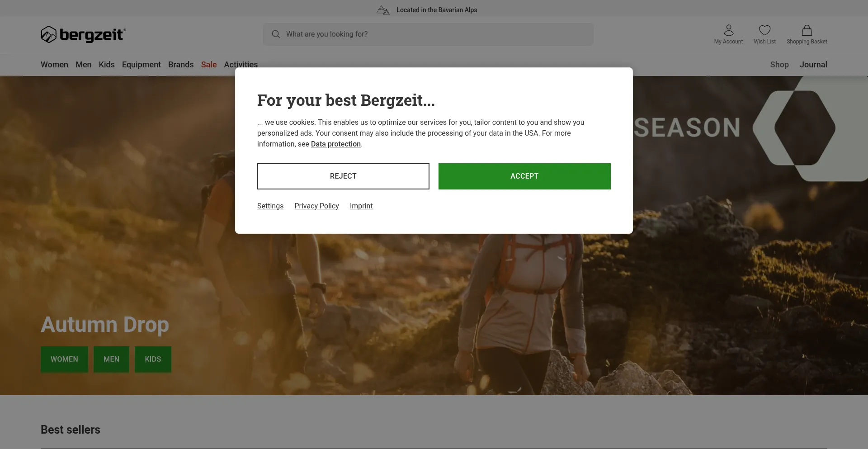Click the SEASON banner text

point(687,128)
